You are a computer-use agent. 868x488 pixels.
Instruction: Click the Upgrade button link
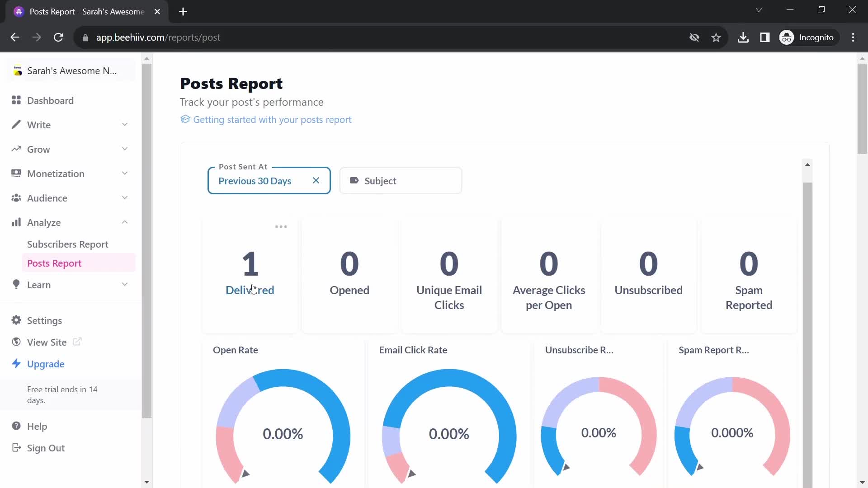(45, 364)
